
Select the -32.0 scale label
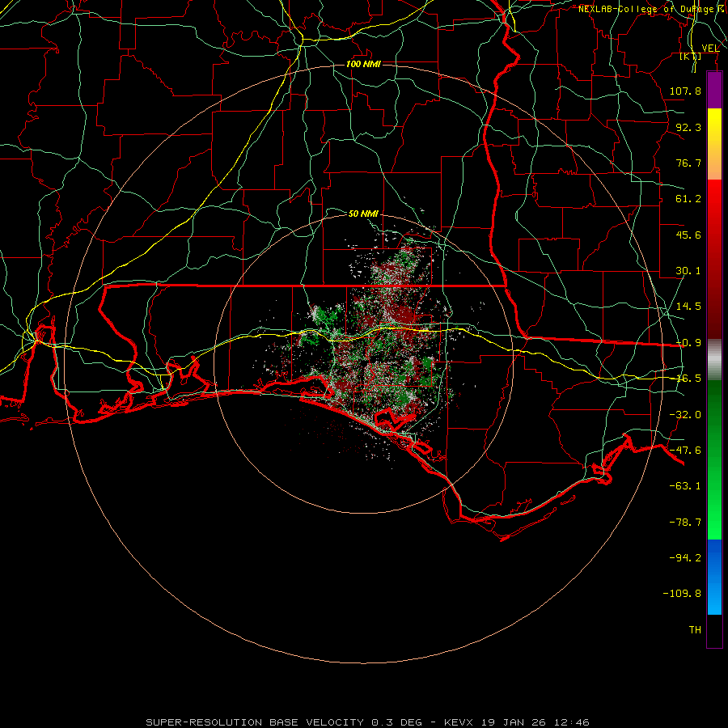685,415
